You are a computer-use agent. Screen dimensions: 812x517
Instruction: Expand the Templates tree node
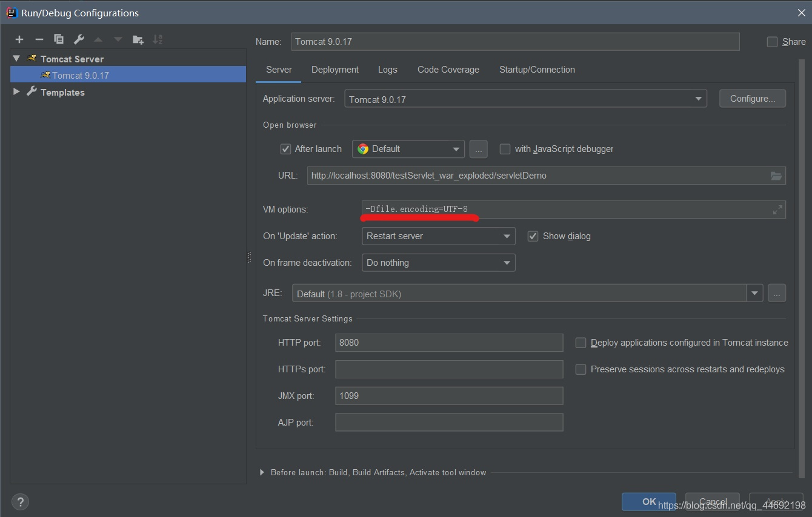pos(16,92)
